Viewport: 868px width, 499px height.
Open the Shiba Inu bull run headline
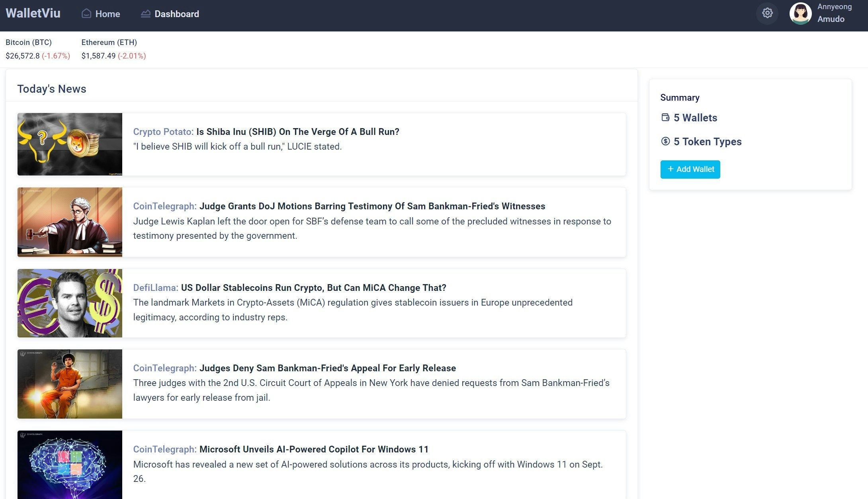click(x=298, y=132)
